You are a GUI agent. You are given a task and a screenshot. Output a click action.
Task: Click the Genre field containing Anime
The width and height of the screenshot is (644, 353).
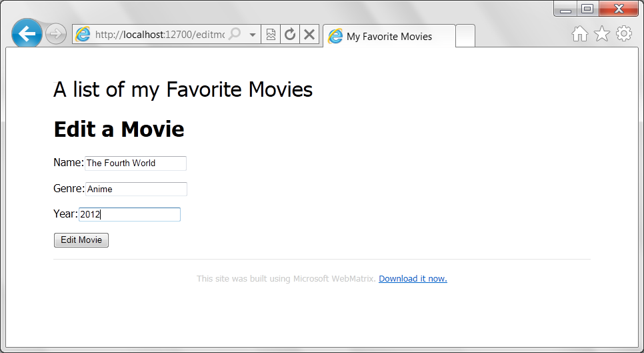click(137, 189)
